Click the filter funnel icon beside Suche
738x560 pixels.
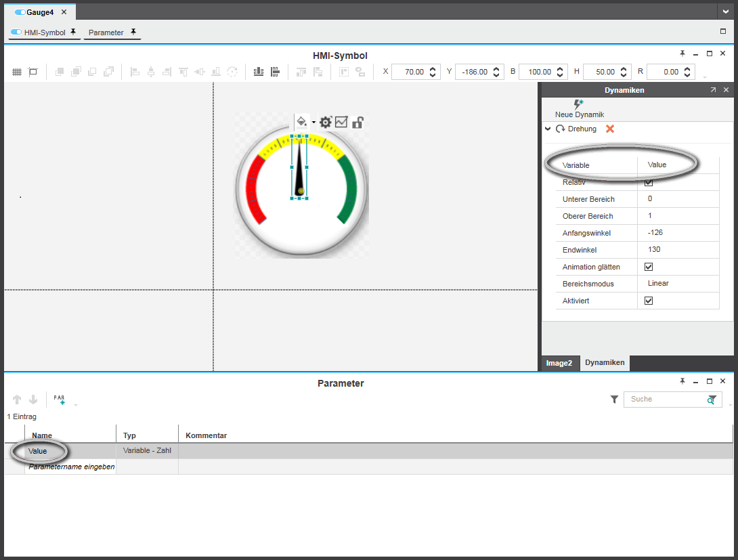click(614, 400)
